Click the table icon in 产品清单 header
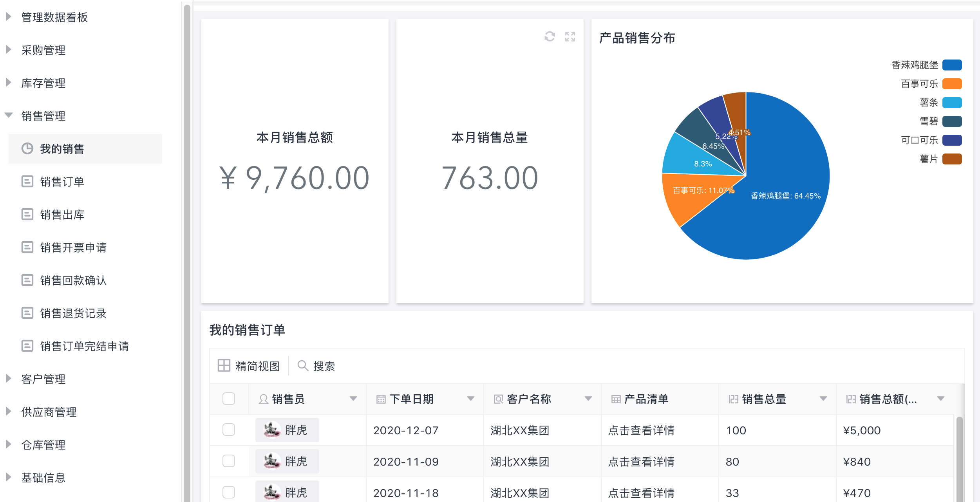Viewport: 980px width, 502px height. coord(616,399)
